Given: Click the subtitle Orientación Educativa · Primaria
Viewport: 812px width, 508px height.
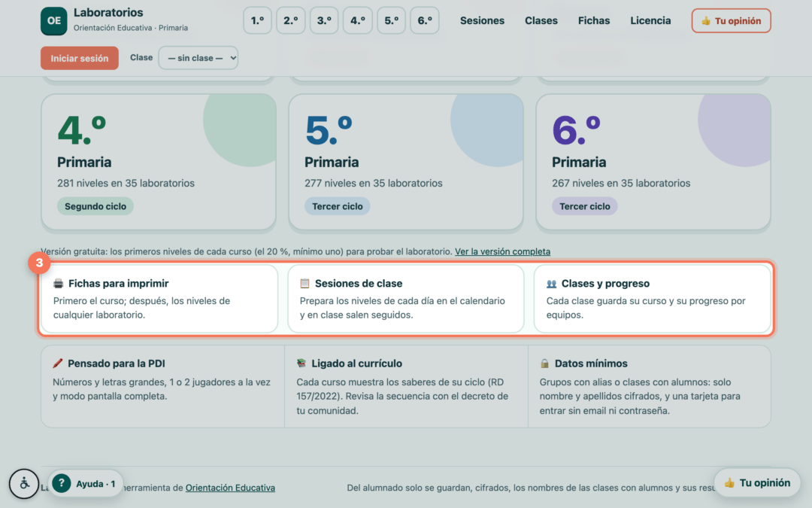Looking at the screenshot, I should 131,28.
